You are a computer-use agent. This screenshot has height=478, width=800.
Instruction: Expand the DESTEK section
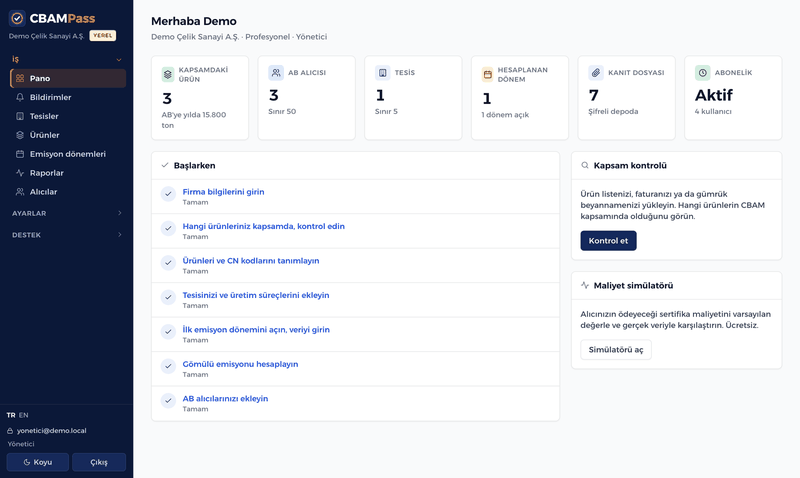tap(67, 235)
